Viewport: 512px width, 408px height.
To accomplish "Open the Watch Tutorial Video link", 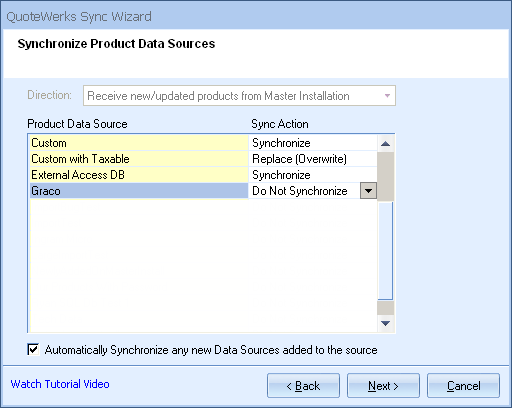I will (60, 384).
